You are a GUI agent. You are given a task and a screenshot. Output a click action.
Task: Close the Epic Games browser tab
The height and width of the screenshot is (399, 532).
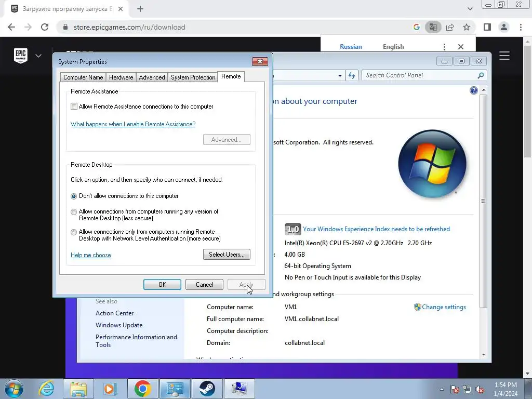[121, 9]
